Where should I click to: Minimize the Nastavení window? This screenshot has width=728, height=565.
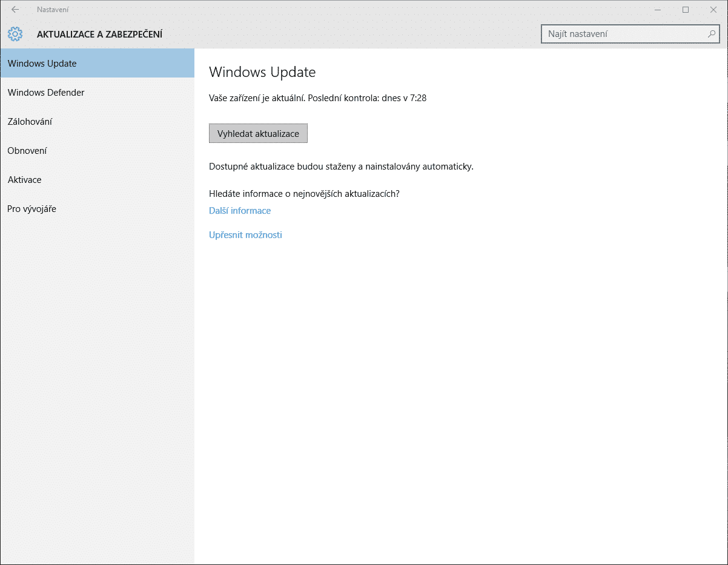pos(658,10)
